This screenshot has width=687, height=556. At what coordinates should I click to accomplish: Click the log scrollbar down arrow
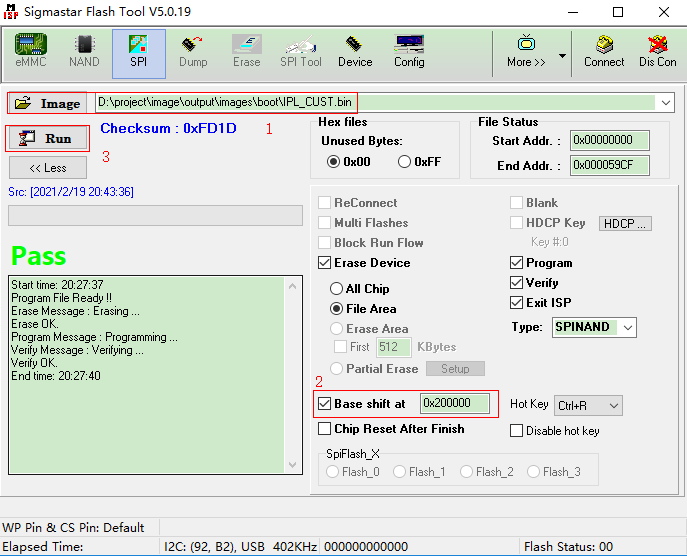tap(293, 464)
